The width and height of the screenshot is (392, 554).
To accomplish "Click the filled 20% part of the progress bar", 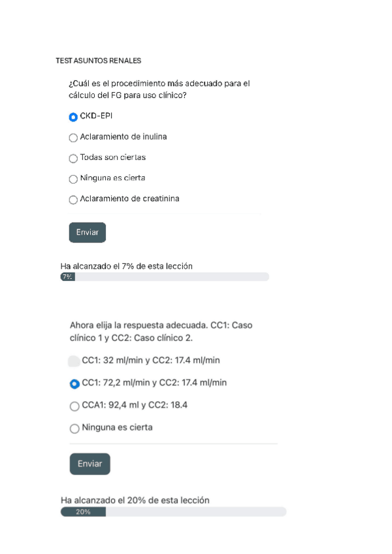I will click(83, 512).
